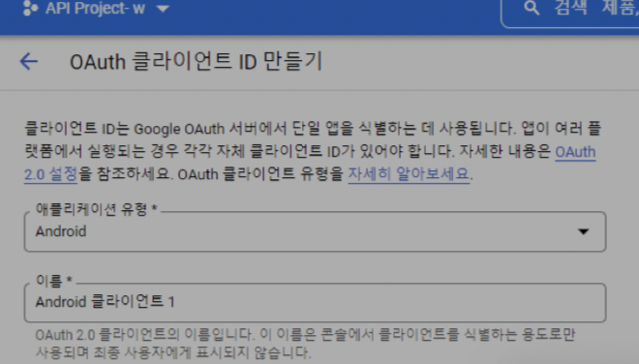639x364 pixels.
Task: Focus the search box labeled 검색
Action: [x=570, y=13]
